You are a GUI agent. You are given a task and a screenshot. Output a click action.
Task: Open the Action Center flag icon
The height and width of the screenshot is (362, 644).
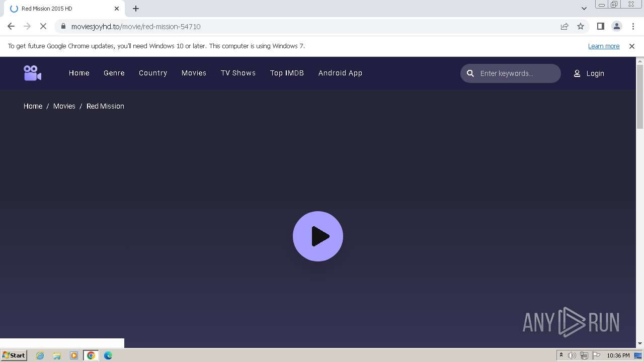[x=596, y=355]
